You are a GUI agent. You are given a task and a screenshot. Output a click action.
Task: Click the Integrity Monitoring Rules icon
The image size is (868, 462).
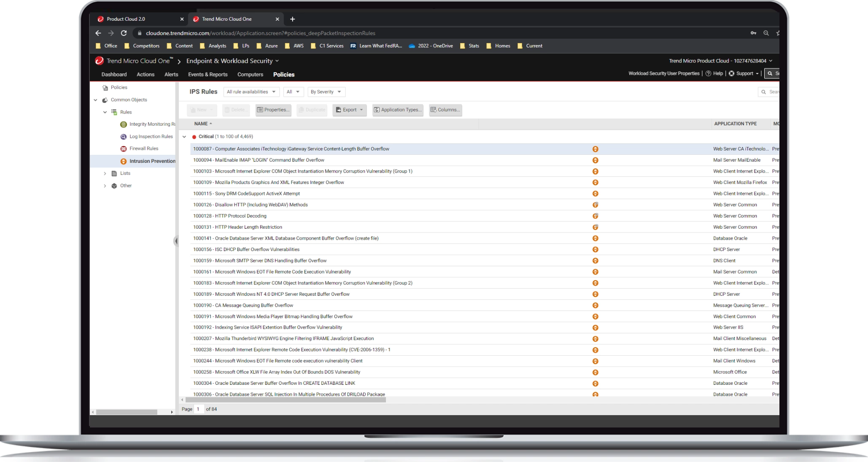click(124, 124)
